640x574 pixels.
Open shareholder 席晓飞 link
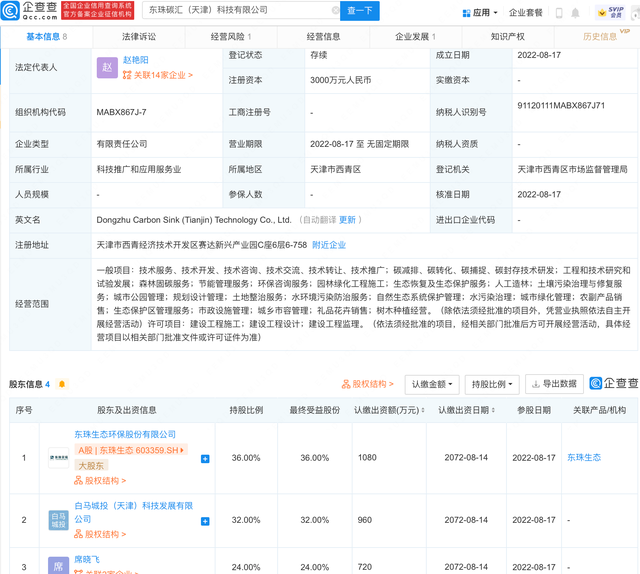87,559
